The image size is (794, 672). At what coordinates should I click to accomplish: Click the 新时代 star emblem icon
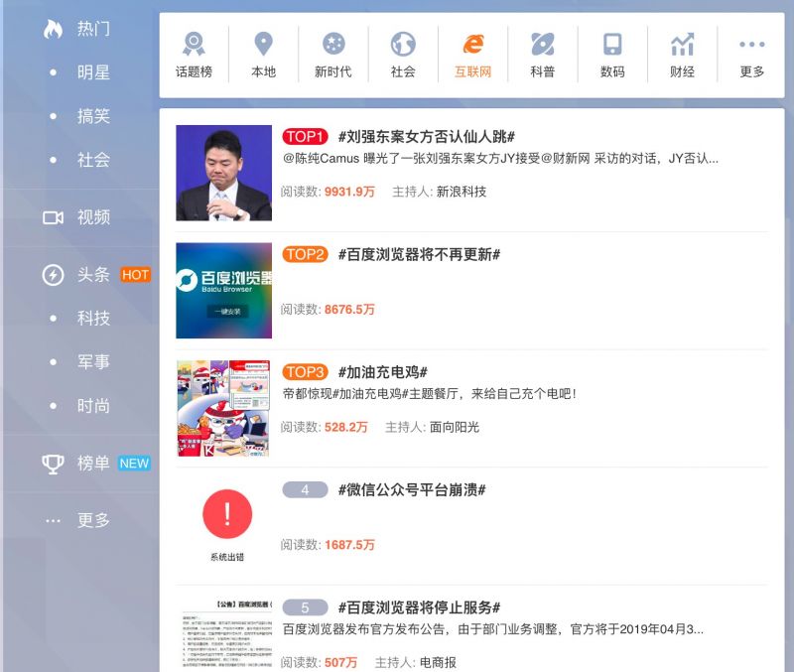(x=333, y=44)
